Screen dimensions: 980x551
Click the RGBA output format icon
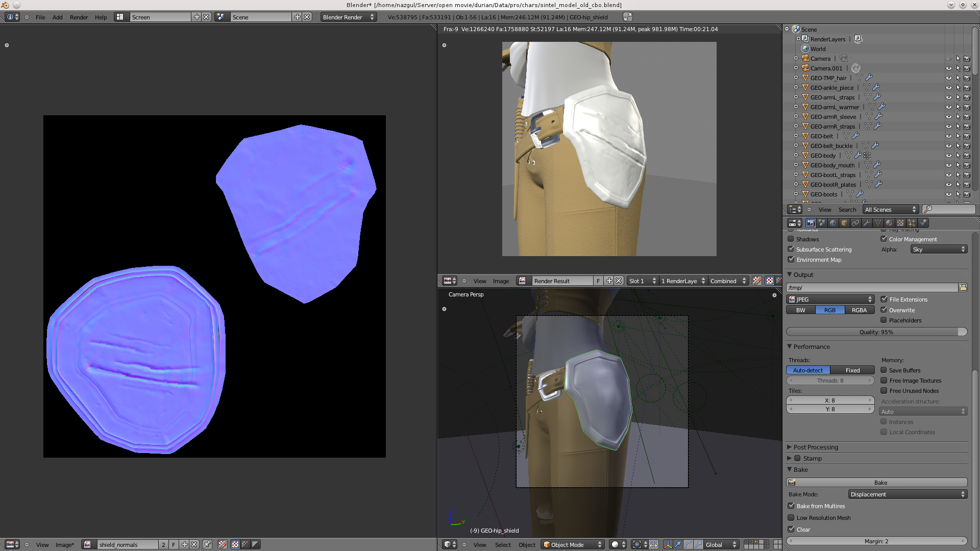coord(860,310)
